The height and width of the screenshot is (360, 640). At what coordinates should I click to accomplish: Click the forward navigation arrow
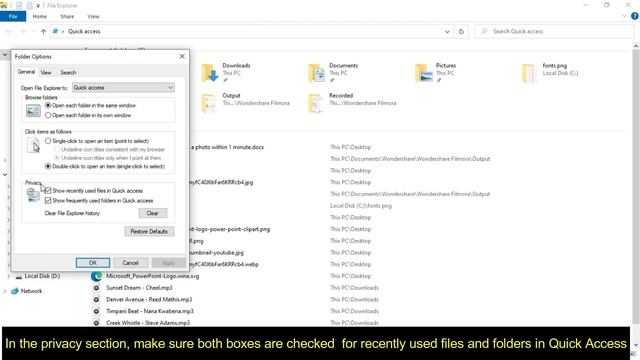tap(23, 31)
